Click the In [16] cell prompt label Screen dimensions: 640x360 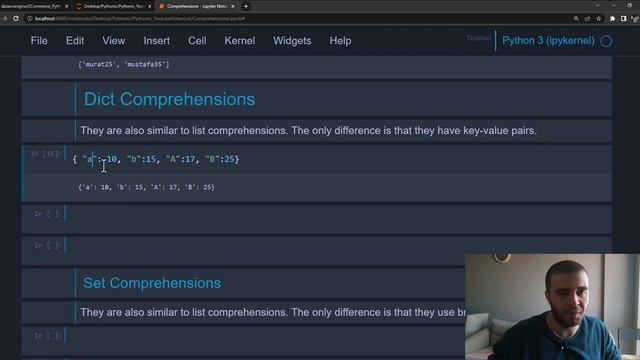coord(45,154)
